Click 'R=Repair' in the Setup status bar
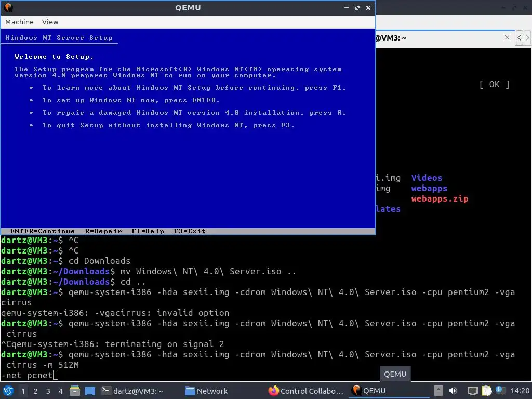This screenshot has height=399, width=532. (x=103, y=231)
